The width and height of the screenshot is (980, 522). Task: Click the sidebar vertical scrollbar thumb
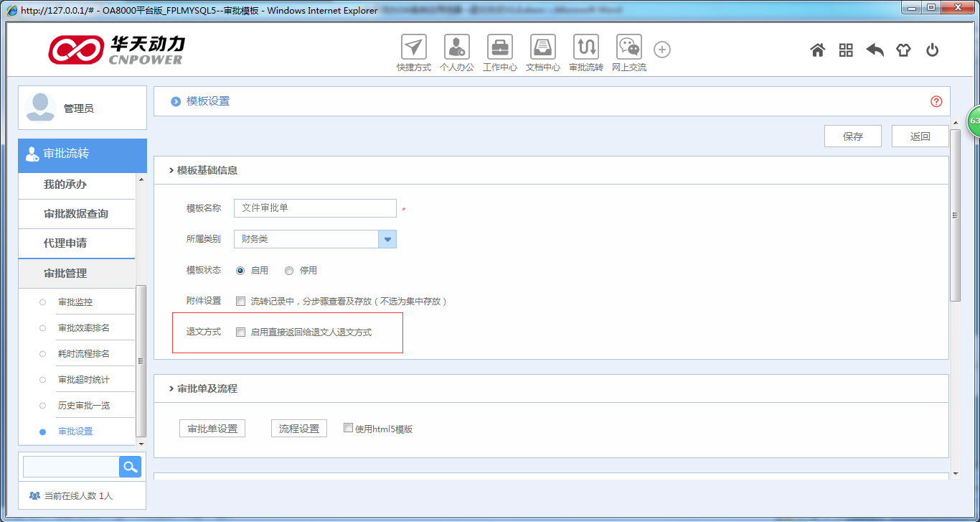[x=141, y=360]
